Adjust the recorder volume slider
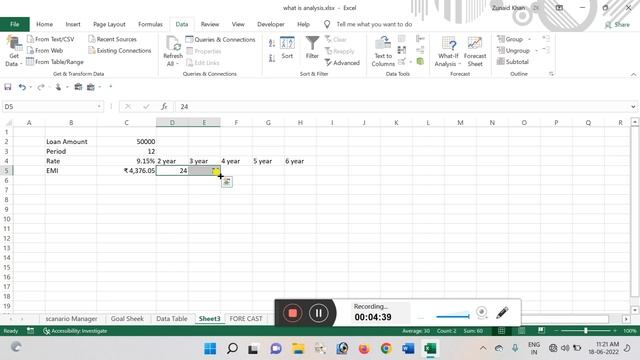Screen dimensions: 640x360 click(x=453, y=316)
